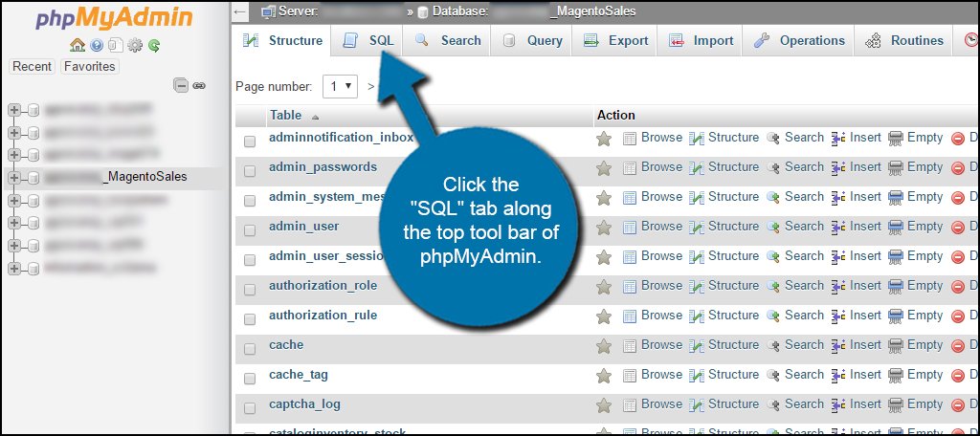
Task: Collapse all tree items minus icon
Action: pyautogui.click(x=181, y=86)
